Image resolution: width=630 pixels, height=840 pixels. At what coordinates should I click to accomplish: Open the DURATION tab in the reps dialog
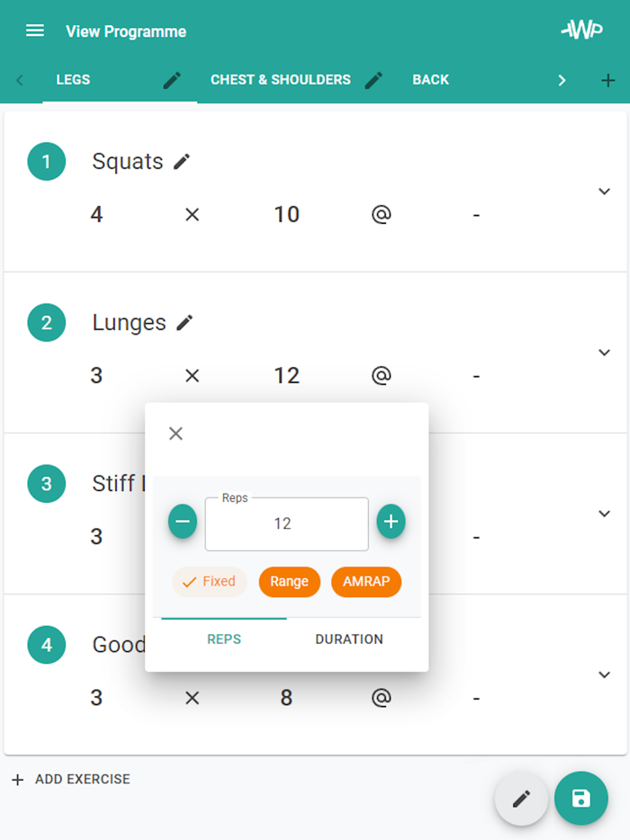point(348,639)
